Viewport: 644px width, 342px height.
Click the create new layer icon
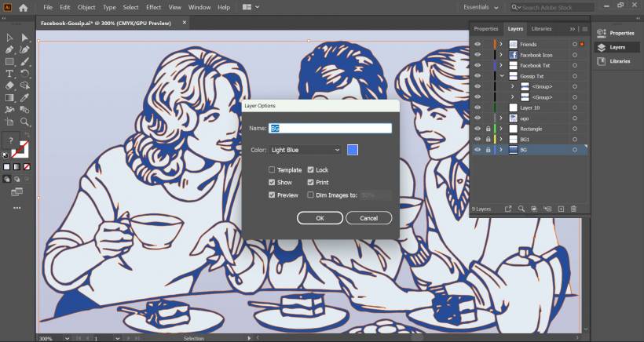tap(560, 209)
